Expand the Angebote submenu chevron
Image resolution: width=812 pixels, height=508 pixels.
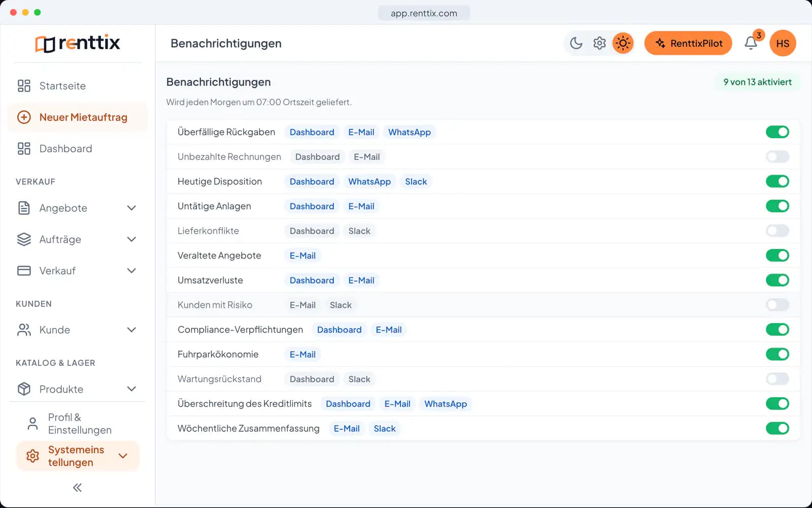[131, 208]
